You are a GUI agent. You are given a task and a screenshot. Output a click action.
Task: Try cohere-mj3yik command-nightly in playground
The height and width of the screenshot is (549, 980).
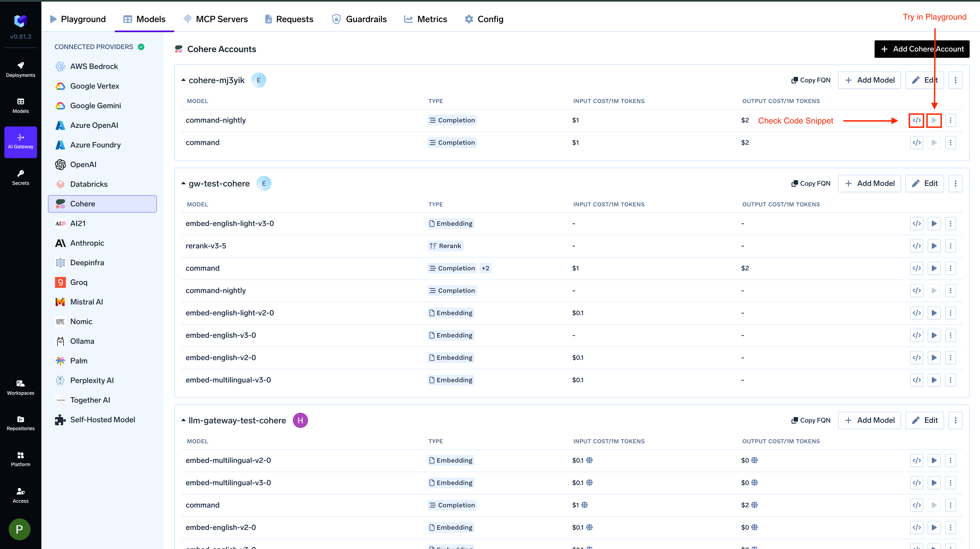934,120
